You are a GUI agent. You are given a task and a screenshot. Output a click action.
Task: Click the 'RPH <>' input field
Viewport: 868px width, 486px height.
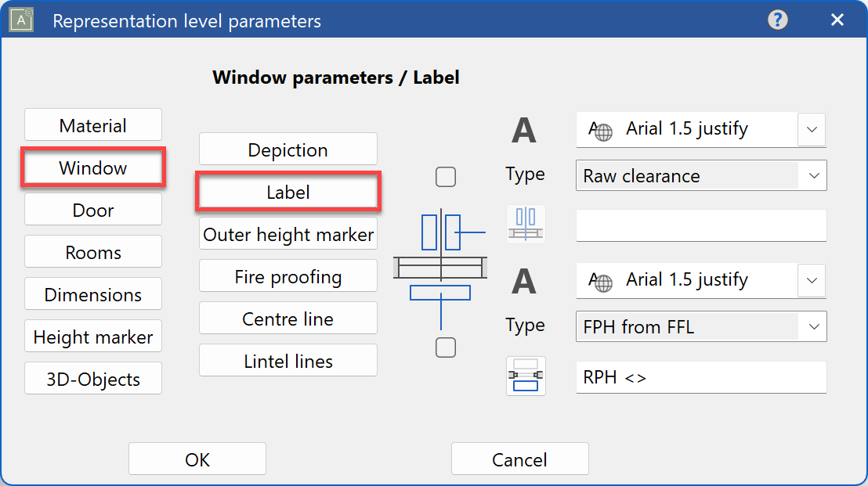700,376
